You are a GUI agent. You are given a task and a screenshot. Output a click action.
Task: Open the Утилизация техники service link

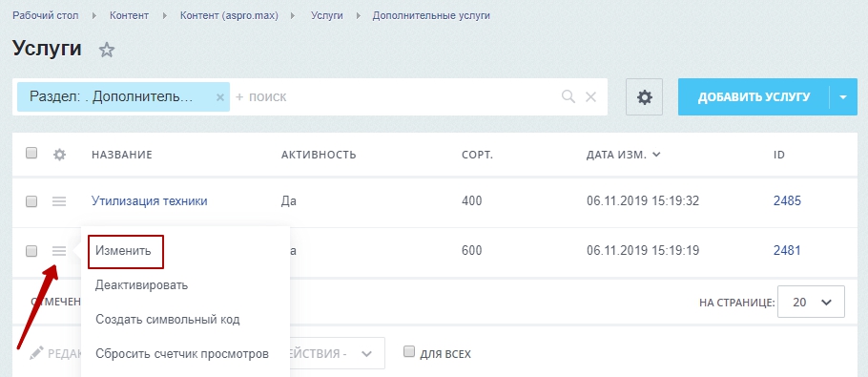[x=150, y=201]
